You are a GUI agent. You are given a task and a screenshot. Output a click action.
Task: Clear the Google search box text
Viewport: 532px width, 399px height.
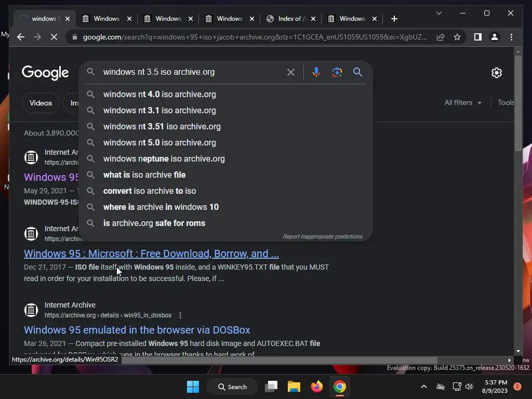[x=291, y=72]
